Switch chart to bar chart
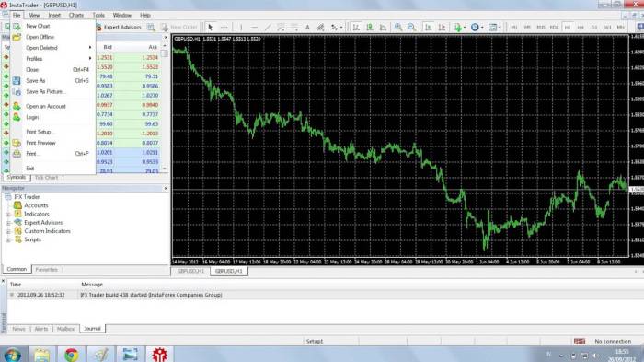 click(x=356, y=27)
